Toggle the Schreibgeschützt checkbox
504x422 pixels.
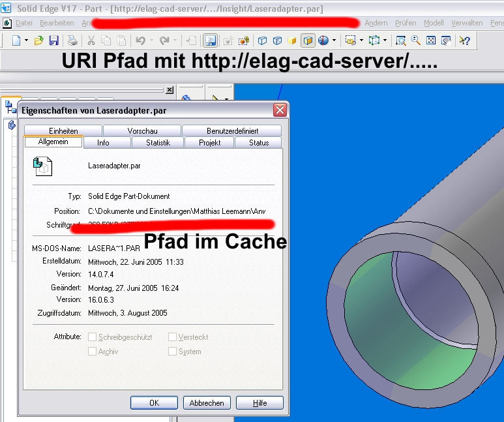click(92, 337)
